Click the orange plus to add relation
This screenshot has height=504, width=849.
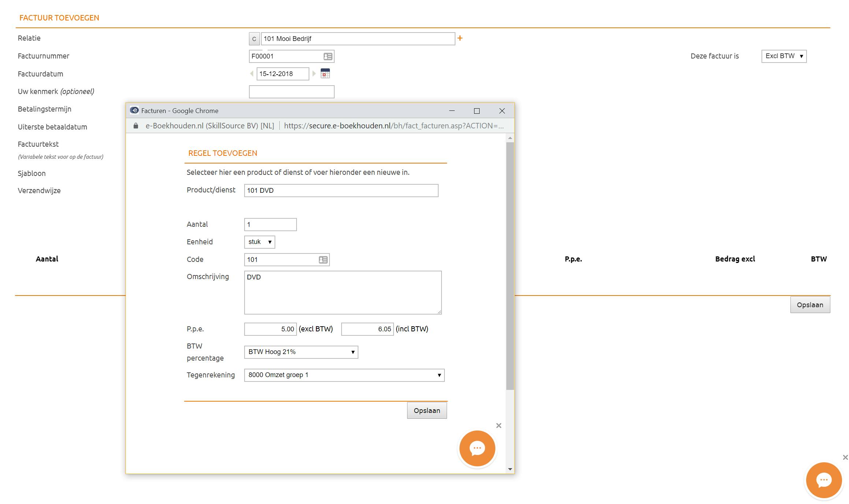460,38
